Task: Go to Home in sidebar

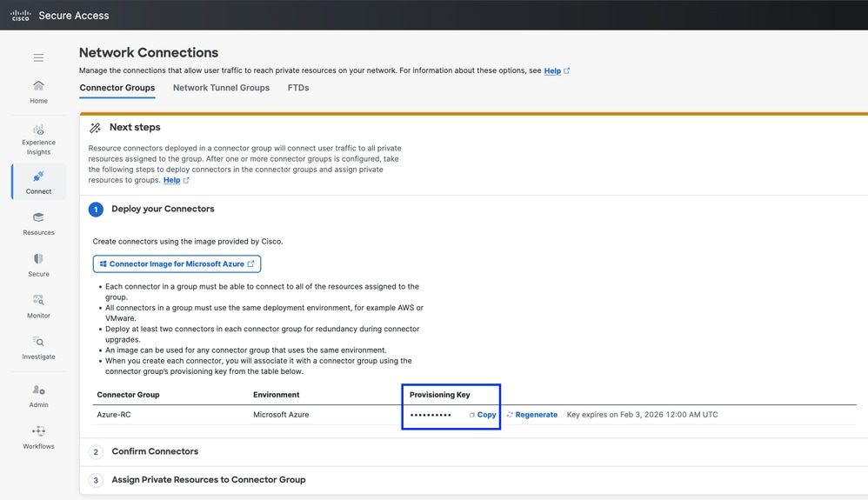Action: pos(38,92)
